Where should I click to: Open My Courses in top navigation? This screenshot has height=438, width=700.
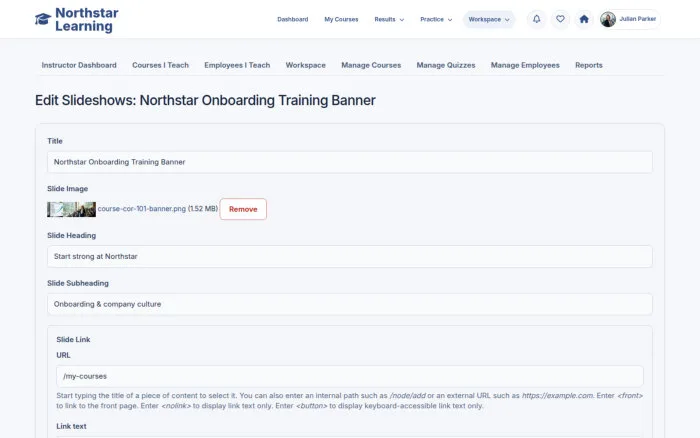pyautogui.click(x=341, y=20)
